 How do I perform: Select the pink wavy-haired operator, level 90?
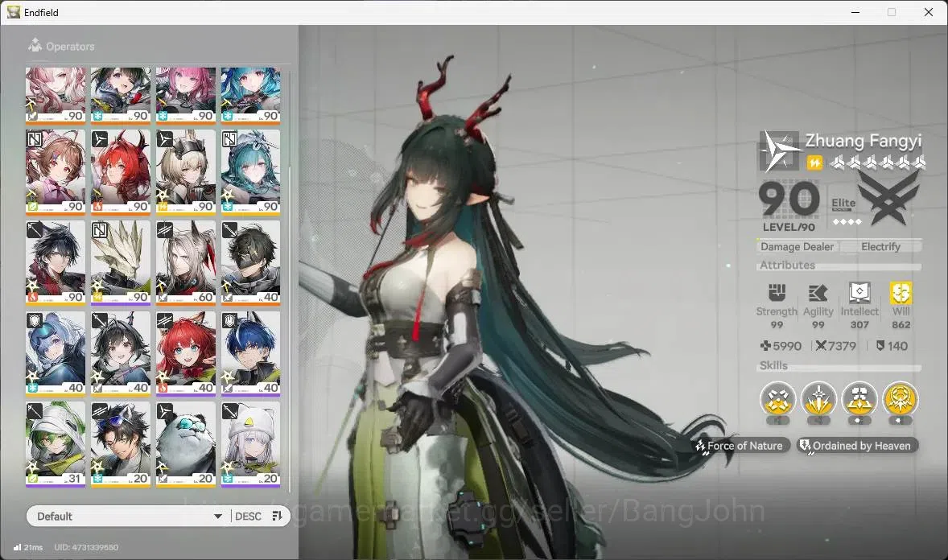pyautogui.click(x=56, y=95)
